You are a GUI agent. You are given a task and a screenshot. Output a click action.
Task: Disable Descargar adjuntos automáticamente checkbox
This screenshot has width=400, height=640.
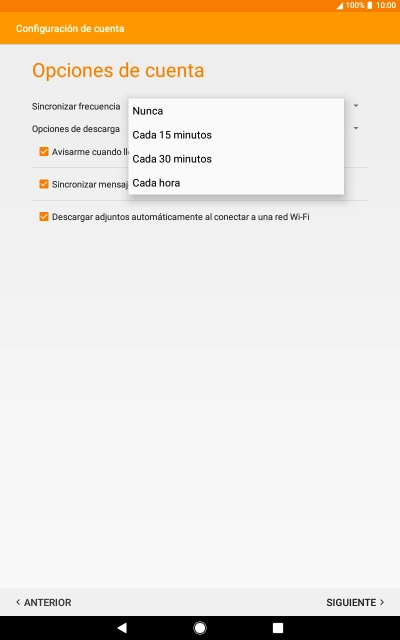pos(44,217)
